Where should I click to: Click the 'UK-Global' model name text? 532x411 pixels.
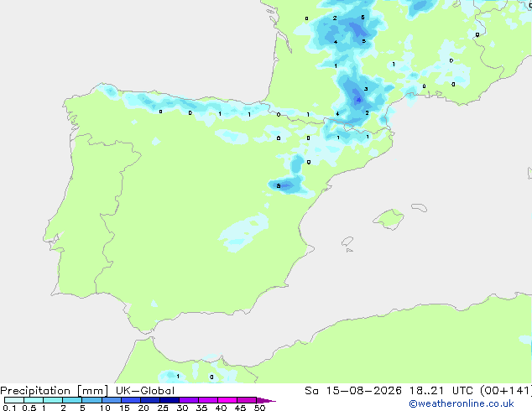click(145, 391)
